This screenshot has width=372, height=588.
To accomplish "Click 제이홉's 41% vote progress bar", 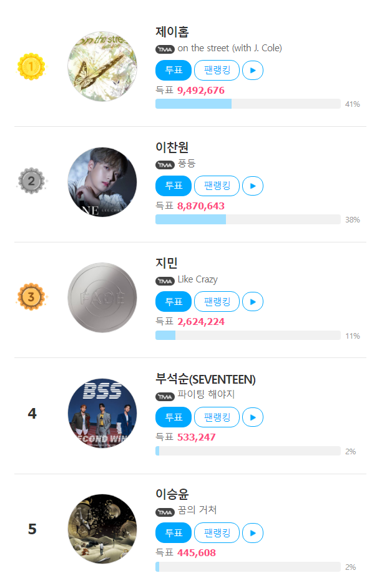I will pos(248,104).
